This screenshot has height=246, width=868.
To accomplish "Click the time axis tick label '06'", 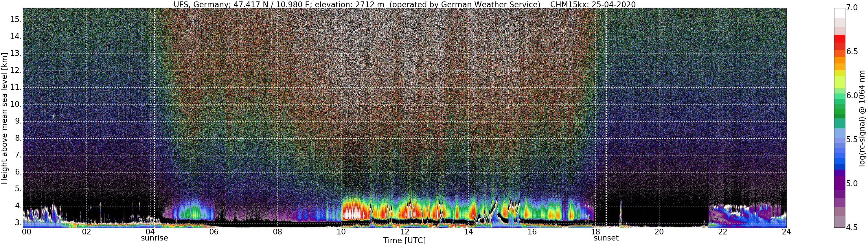I will click(x=214, y=232).
